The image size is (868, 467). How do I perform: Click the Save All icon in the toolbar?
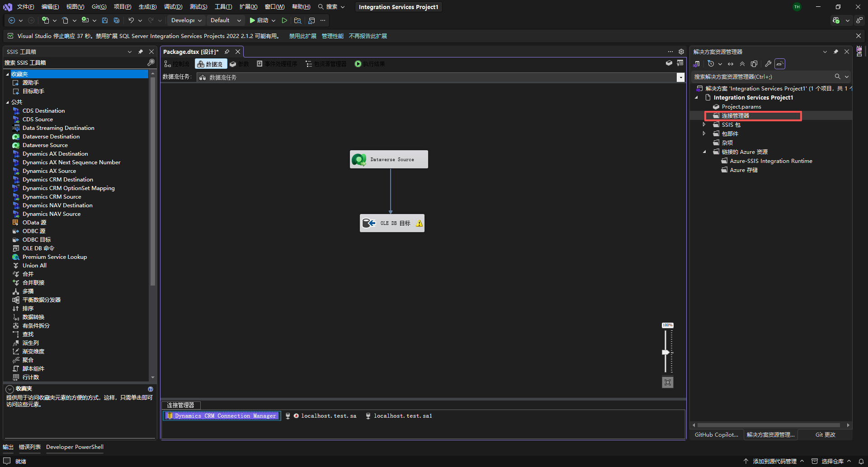117,20
